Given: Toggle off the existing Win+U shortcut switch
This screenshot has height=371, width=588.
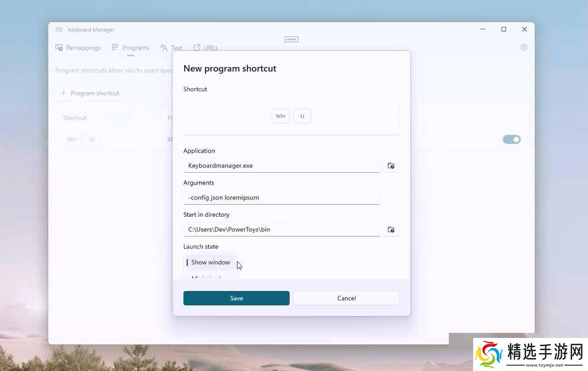Looking at the screenshot, I should pyautogui.click(x=511, y=140).
